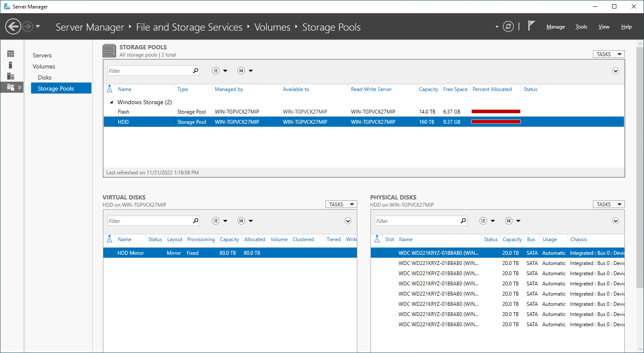Sort storage pools by Free Space column

click(455, 89)
